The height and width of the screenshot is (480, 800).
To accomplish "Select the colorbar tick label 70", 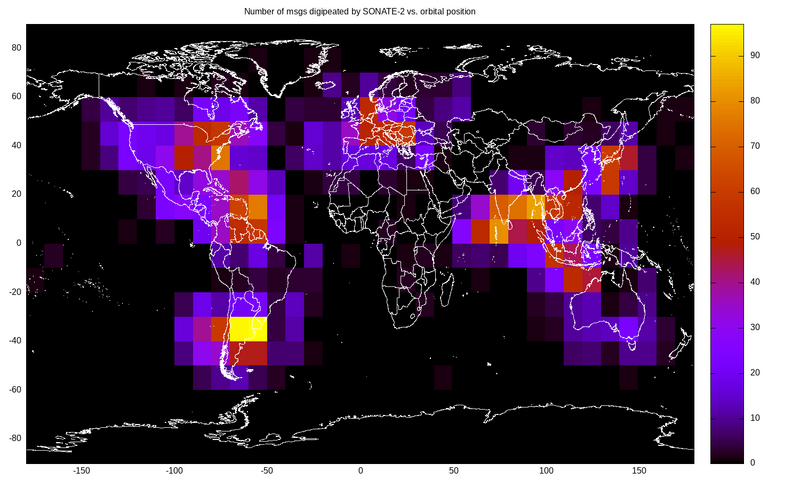I will click(x=755, y=146).
